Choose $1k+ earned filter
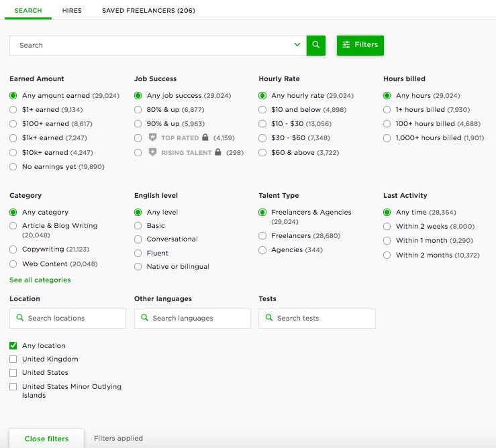The width and height of the screenshot is (496, 448). pos(13,138)
